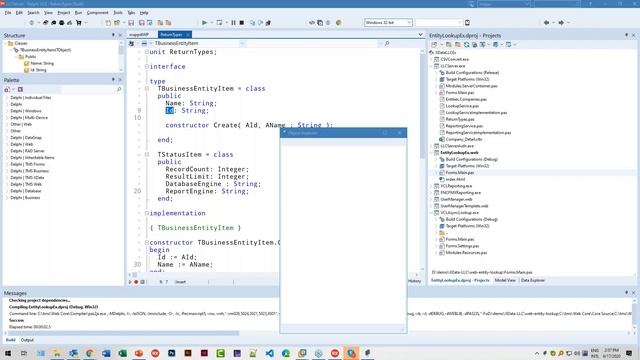Open the run button dropdown arrow
This screenshot has height=360, width=640.
211,23
